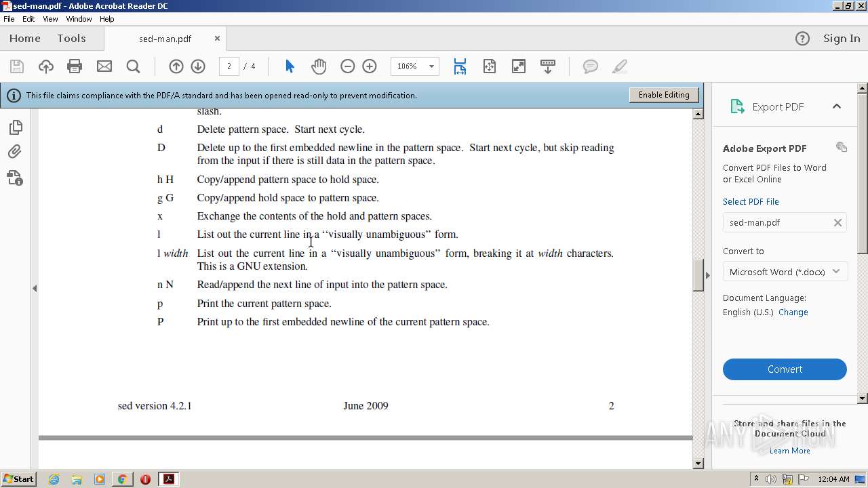
Task: Click Change document language link
Action: [793, 312]
